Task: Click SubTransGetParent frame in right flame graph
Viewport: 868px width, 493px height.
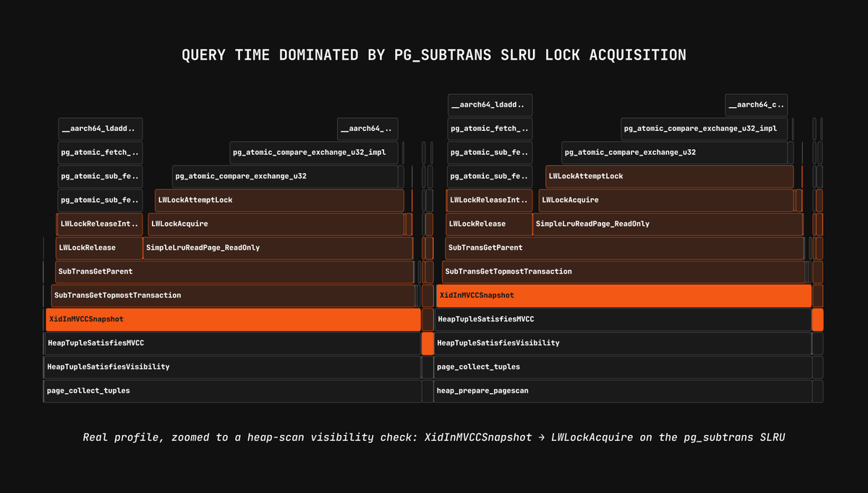Action: click(x=625, y=248)
